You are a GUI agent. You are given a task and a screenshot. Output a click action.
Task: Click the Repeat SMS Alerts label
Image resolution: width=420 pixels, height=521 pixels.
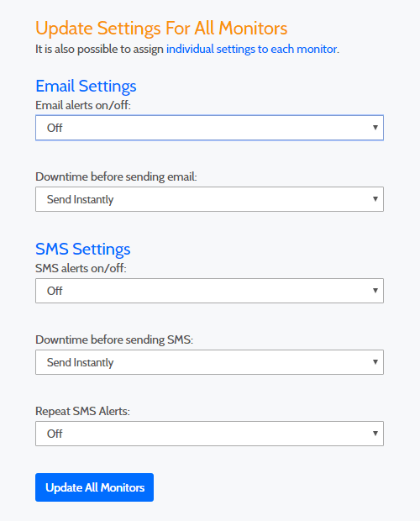(82, 412)
